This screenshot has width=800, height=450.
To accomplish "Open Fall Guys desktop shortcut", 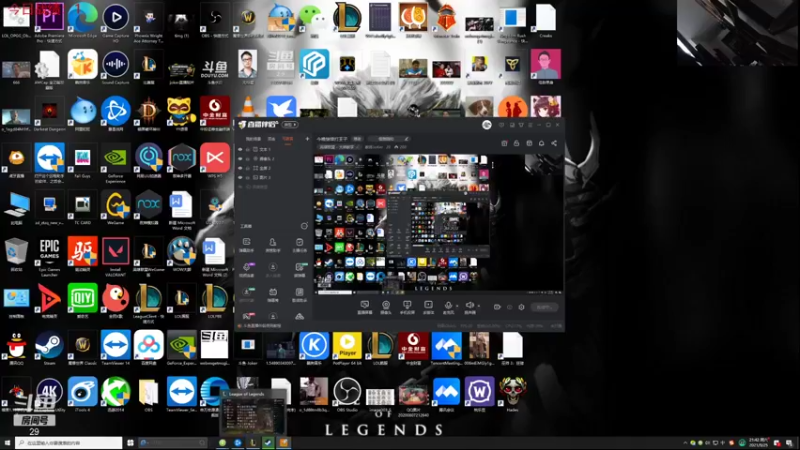I will [x=83, y=158].
